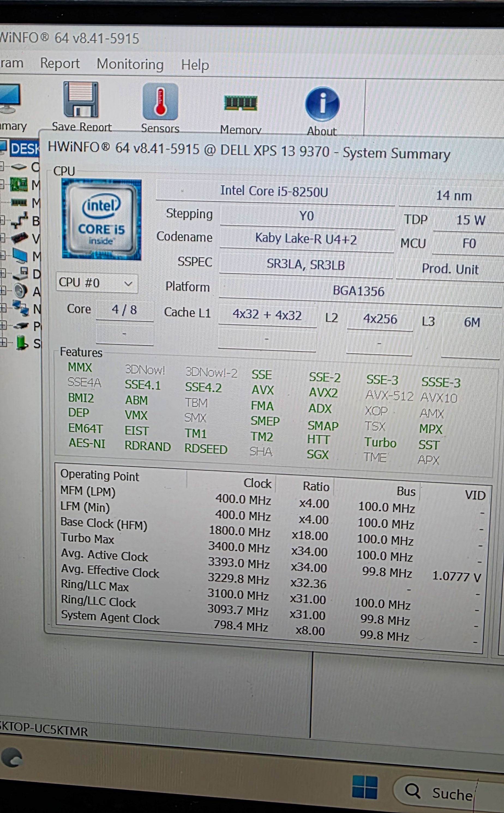The width and height of the screenshot is (504, 813).
Task: Click the Turbo feature label
Action: click(380, 442)
